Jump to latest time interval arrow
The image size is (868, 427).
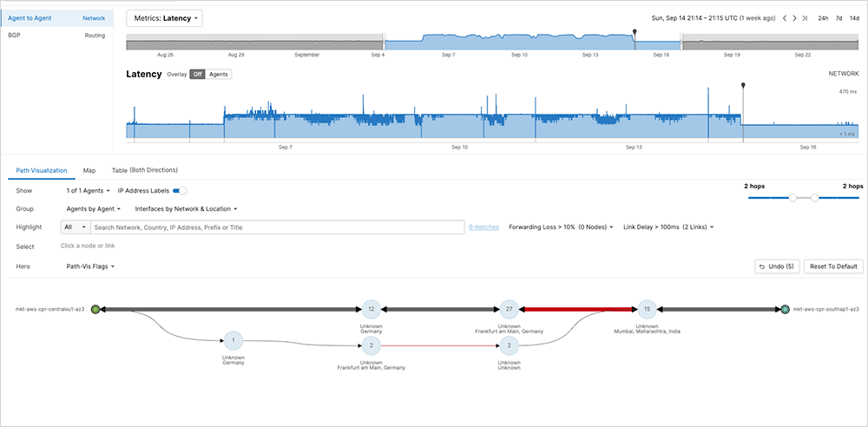click(805, 18)
